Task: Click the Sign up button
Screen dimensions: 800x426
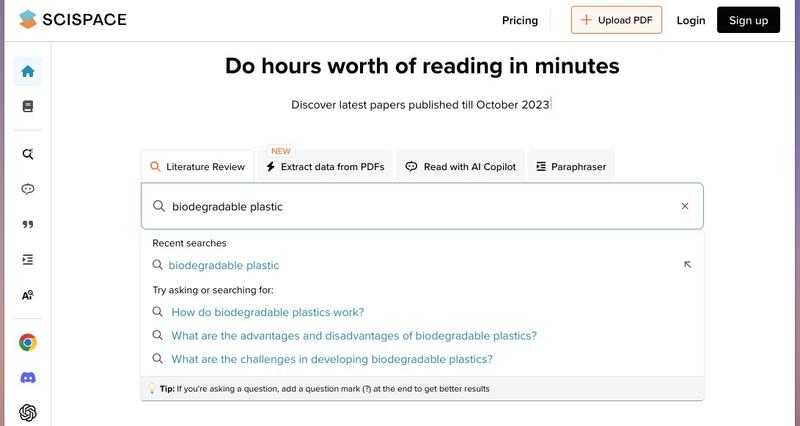Action: (x=748, y=20)
